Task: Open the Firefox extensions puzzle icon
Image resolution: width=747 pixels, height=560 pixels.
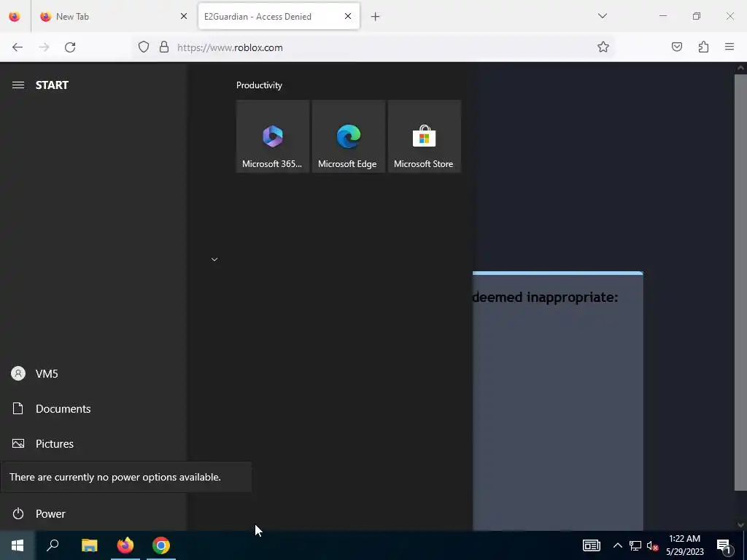Action: 703,47
